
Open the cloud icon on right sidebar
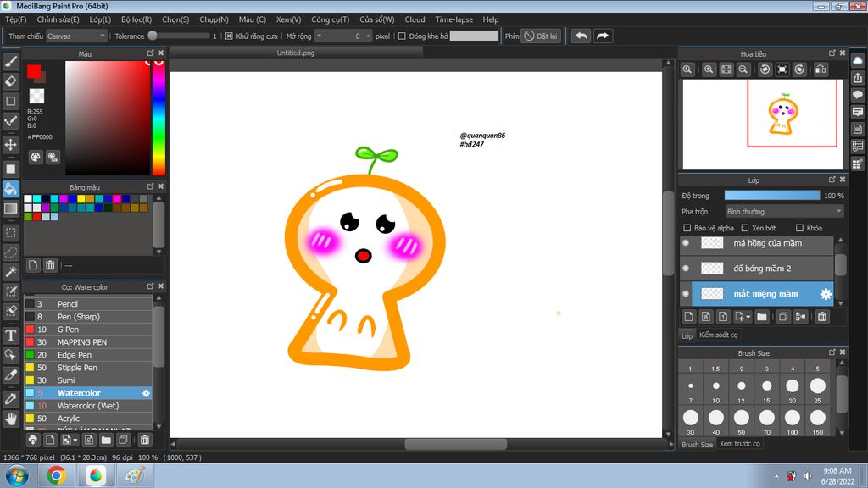point(858,61)
